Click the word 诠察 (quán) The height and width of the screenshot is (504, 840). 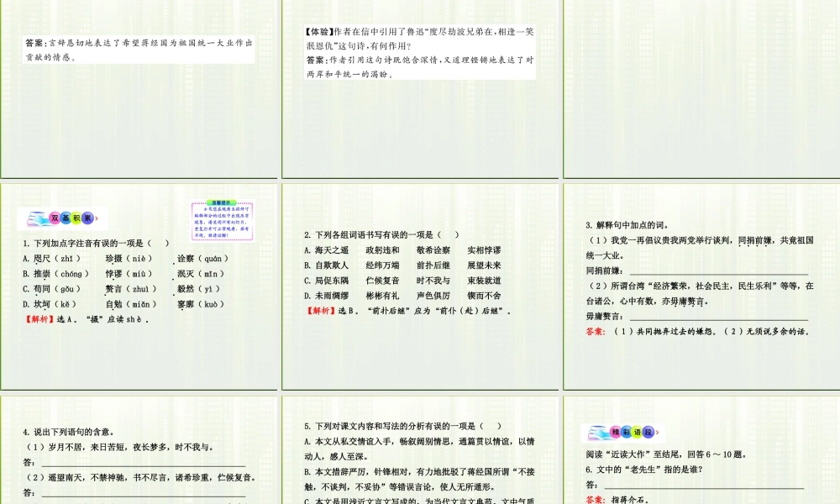coord(203,259)
